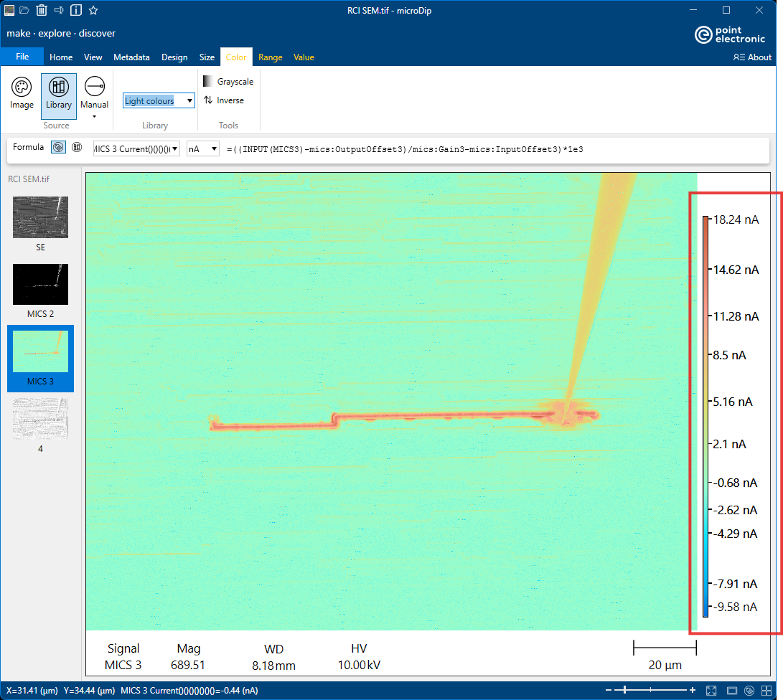The image size is (783, 700).
Task: Apply the Grayscale tool
Action: (228, 81)
